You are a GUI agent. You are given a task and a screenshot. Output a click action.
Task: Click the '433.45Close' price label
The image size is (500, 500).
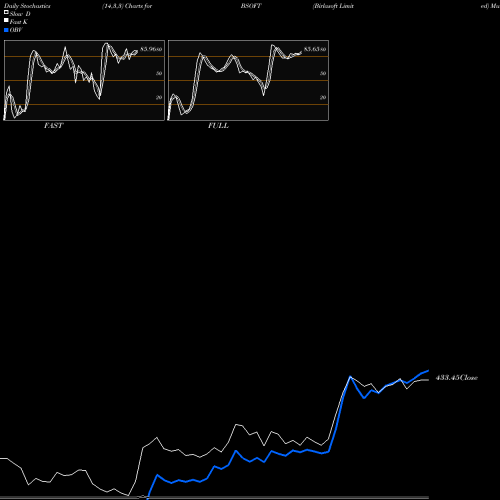coord(457,378)
